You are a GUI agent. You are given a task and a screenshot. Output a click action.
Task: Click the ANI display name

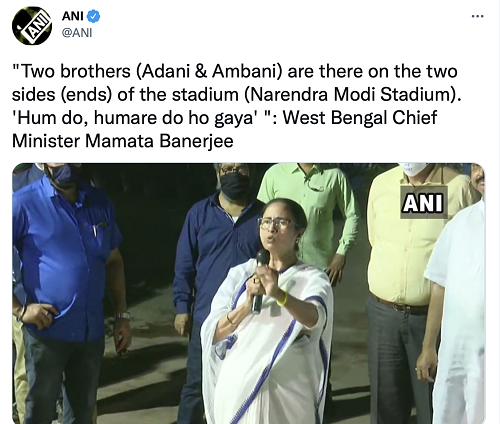pos(73,16)
